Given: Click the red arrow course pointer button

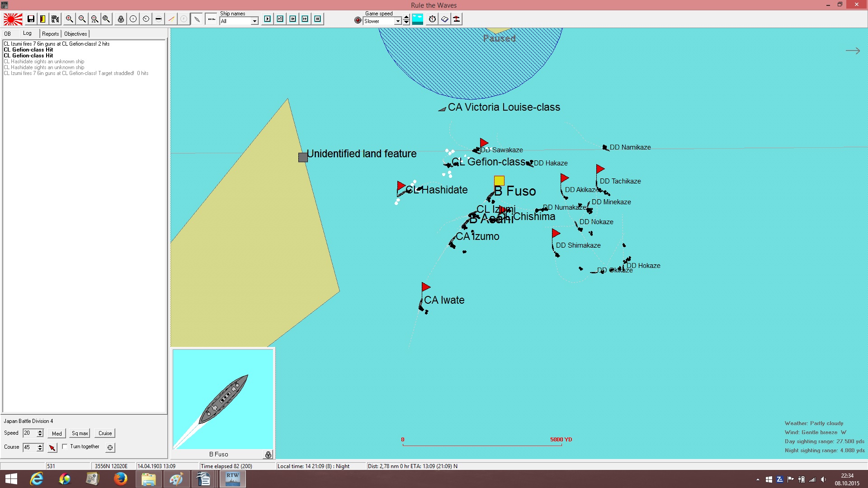Looking at the screenshot, I should [x=52, y=447].
